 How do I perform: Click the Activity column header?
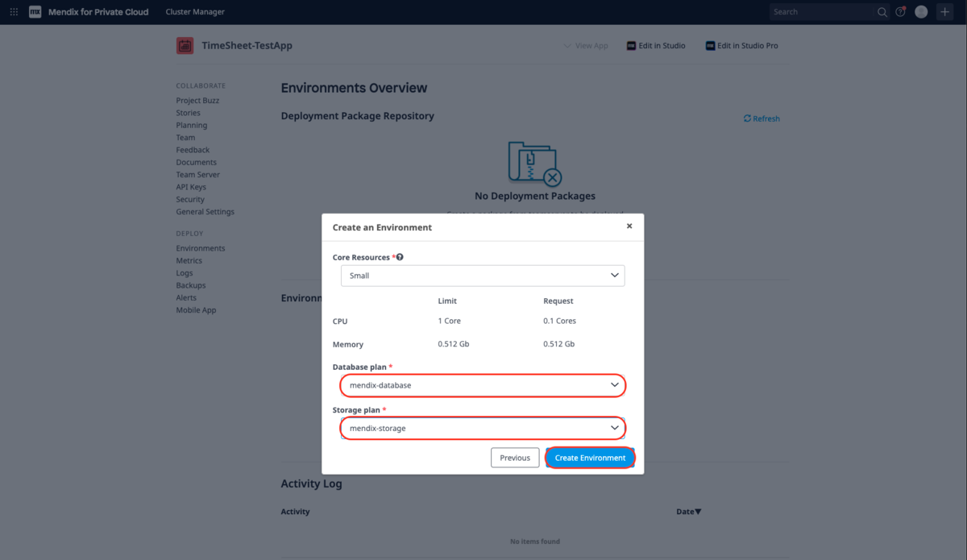[x=295, y=512]
